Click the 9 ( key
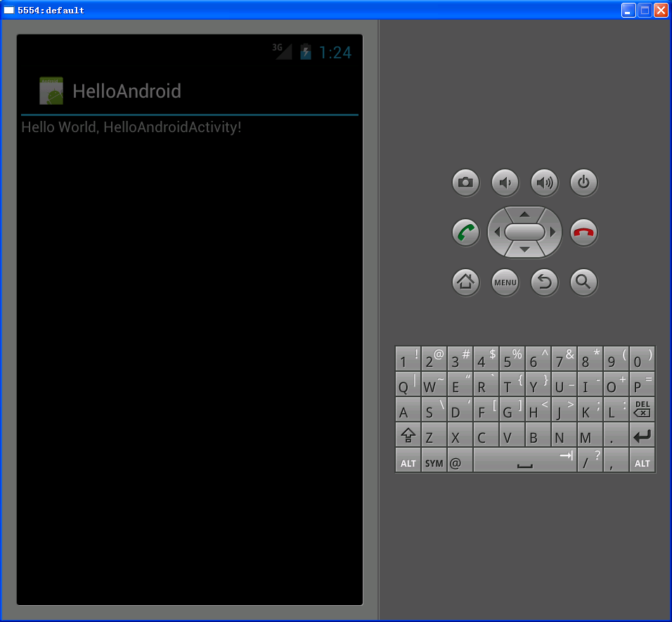Viewport: 672px width, 622px height. point(616,358)
